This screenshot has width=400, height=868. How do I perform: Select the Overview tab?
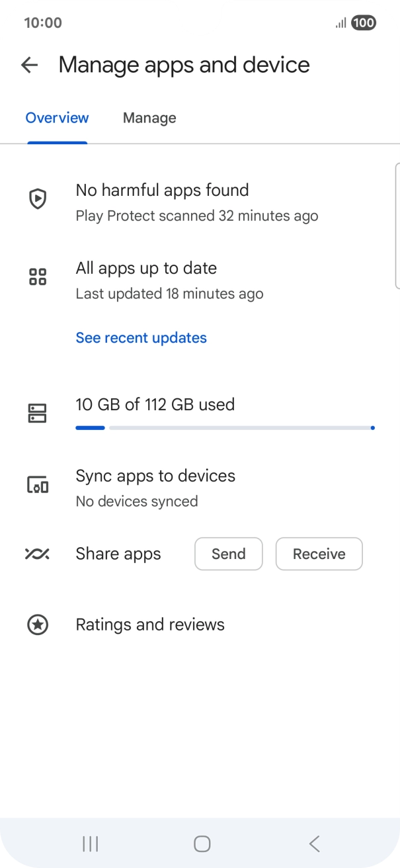pyautogui.click(x=57, y=118)
